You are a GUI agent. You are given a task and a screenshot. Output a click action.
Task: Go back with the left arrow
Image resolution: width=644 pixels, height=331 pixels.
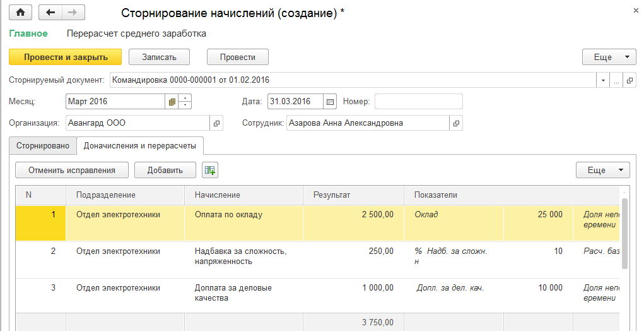click(x=50, y=13)
